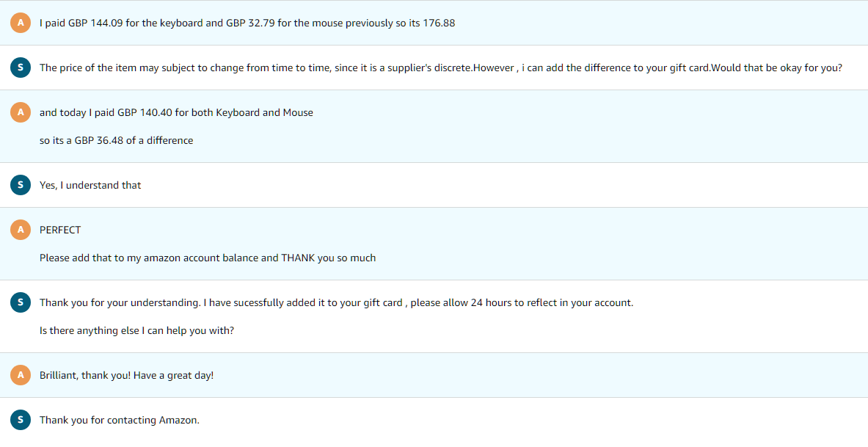The height and width of the screenshot is (447, 868).
Task: Click the blue S avatar beside 'Thank you for contacting Amazon'
Action: pos(21,420)
